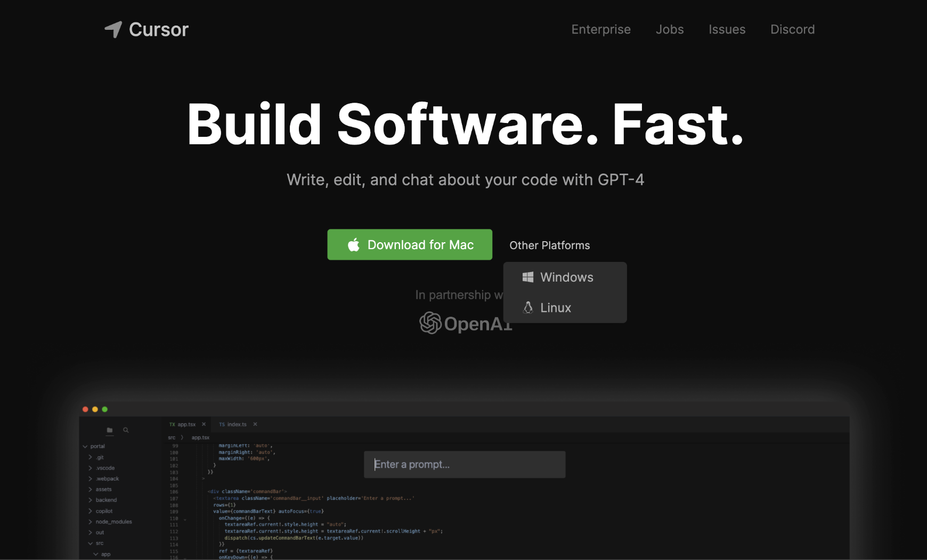Viewport: 927px width, 560px height.
Task: Close the index.ts editor tab
Action: tap(255, 424)
